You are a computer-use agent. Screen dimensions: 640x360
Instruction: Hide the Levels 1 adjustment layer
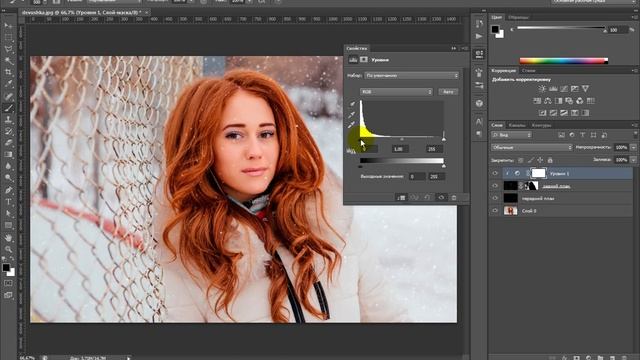495,173
